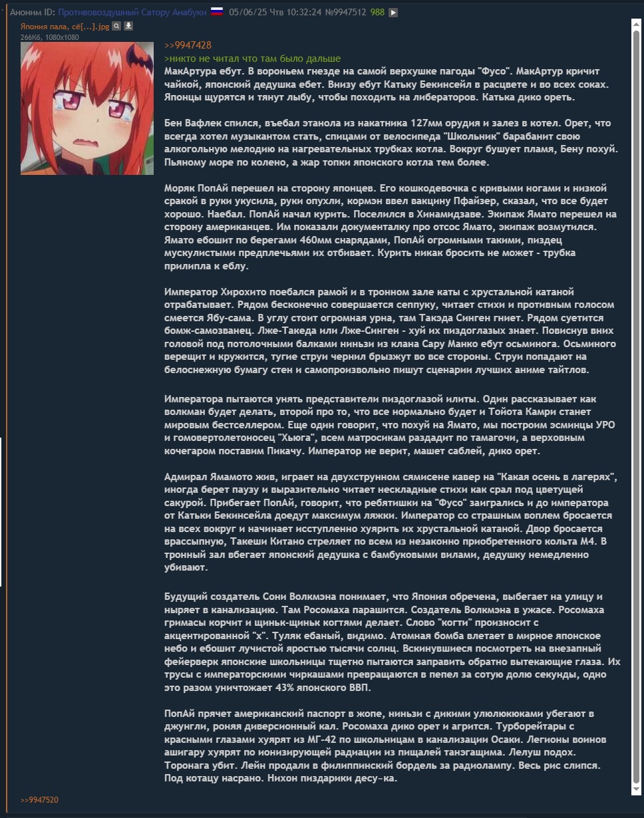This screenshot has width=644, height=818.
Task: Follow the >>9947428 quoted post link
Action: tap(188, 45)
